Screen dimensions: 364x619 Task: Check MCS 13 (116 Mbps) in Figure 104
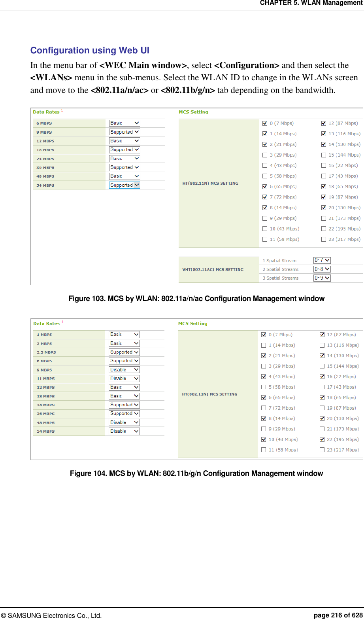point(322,345)
